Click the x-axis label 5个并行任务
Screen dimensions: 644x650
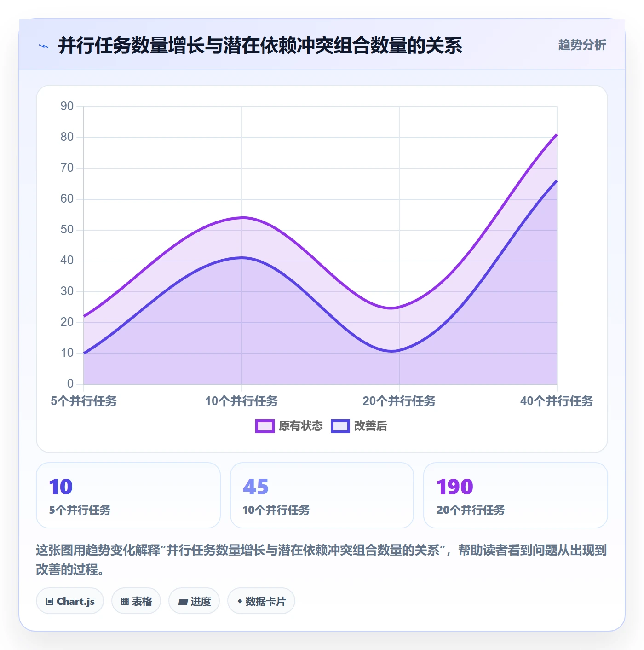84,401
